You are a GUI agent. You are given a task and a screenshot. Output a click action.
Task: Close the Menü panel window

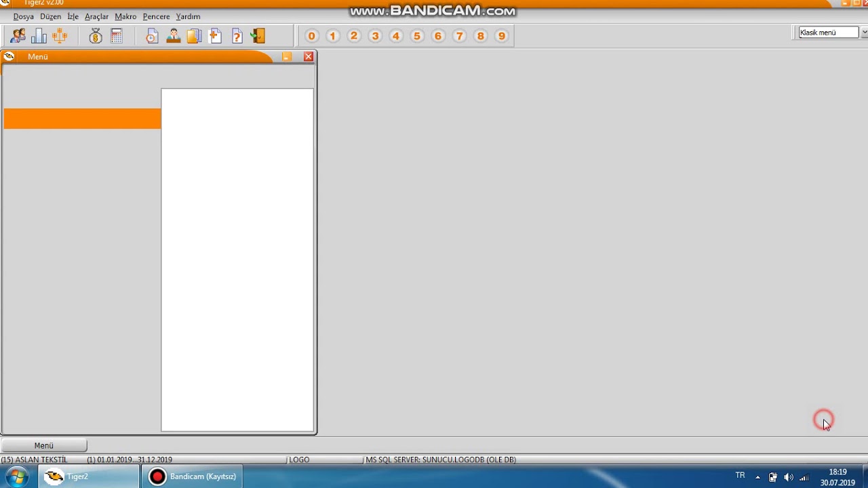click(309, 57)
